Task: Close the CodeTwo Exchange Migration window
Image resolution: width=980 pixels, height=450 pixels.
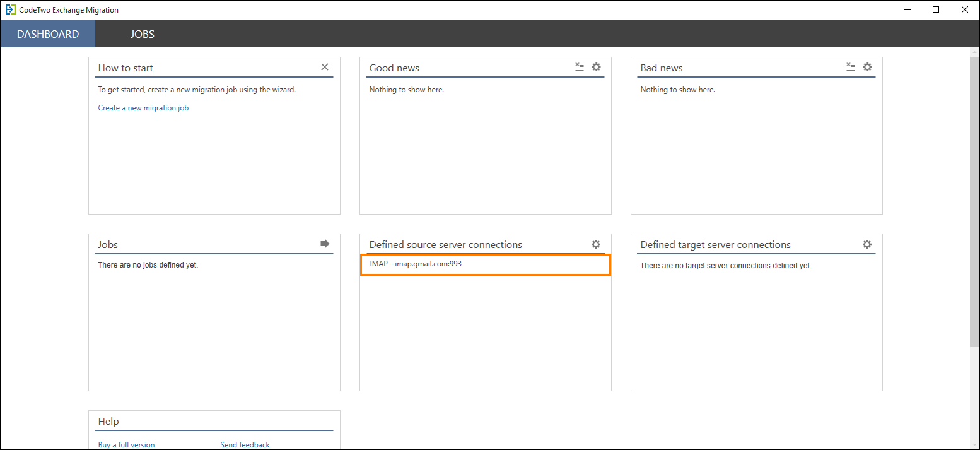Action: pos(965,9)
